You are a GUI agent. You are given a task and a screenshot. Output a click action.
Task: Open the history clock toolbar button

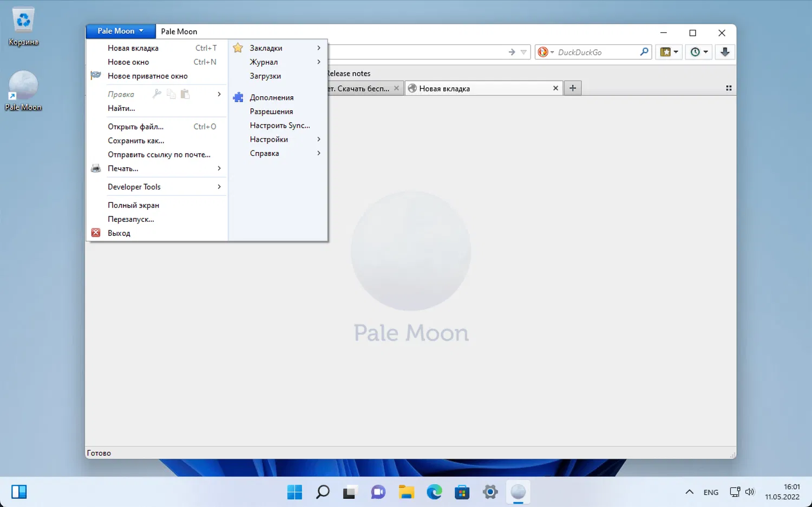coord(699,52)
